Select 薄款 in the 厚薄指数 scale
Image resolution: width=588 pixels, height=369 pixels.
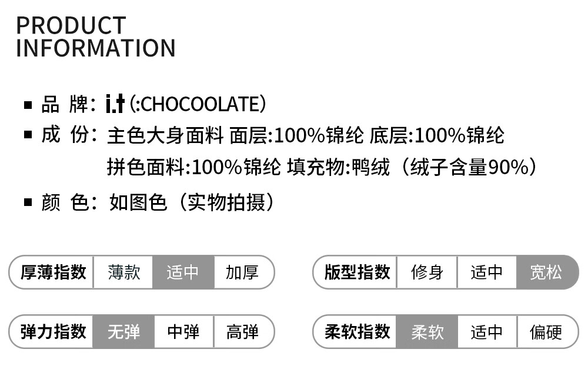(123, 272)
